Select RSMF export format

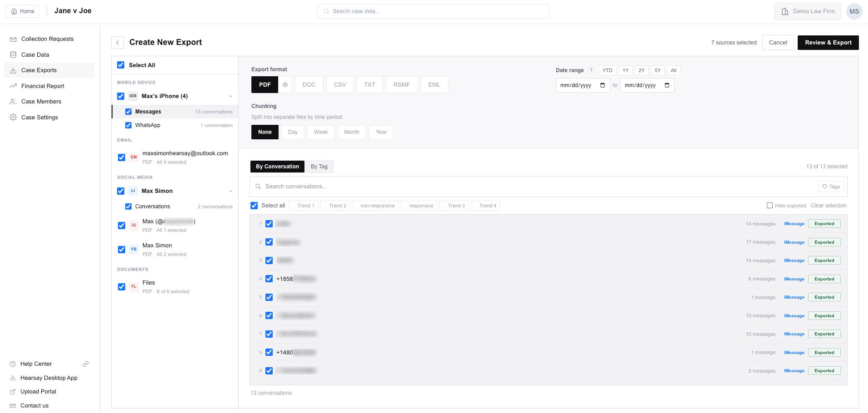402,85
